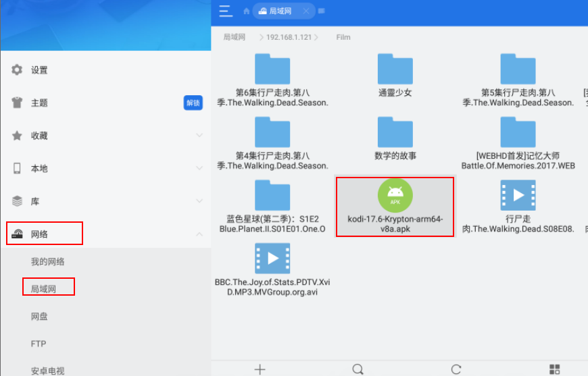Expand the 收藏 section chevron
The height and width of the screenshot is (376, 588).
[199, 135]
